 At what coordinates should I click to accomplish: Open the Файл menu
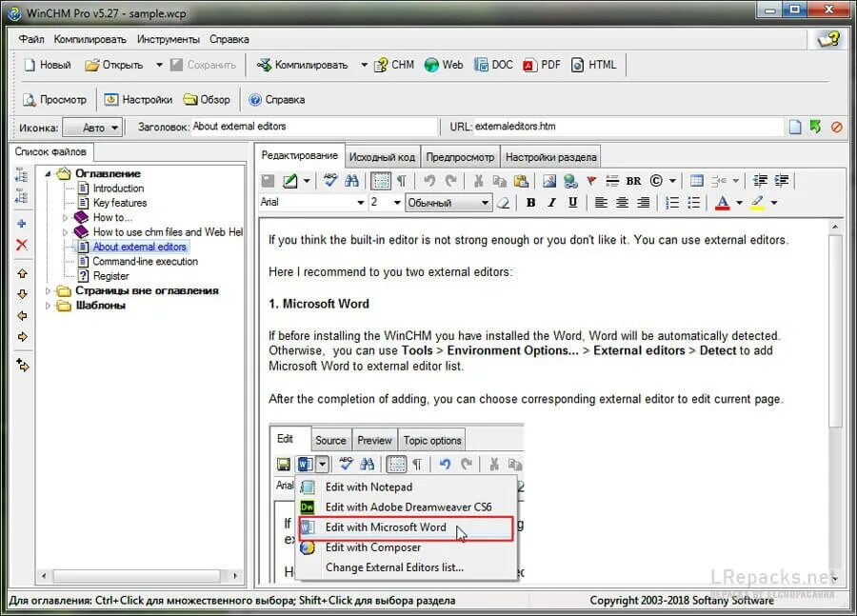(31, 39)
